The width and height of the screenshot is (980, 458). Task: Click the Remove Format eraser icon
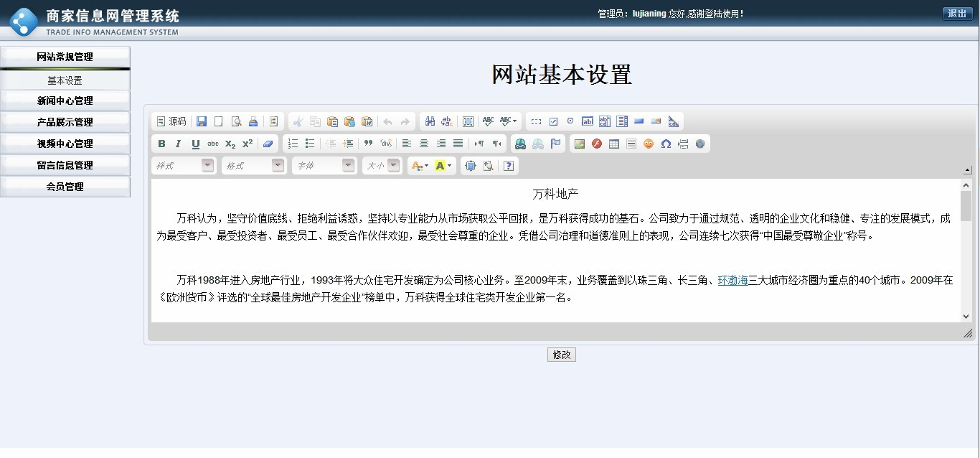pyautogui.click(x=268, y=144)
